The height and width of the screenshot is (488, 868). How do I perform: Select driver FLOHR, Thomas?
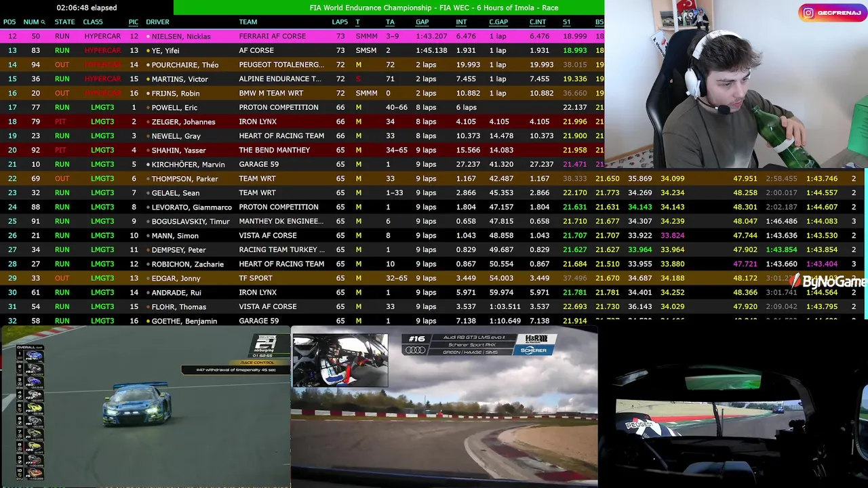[179, 307]
